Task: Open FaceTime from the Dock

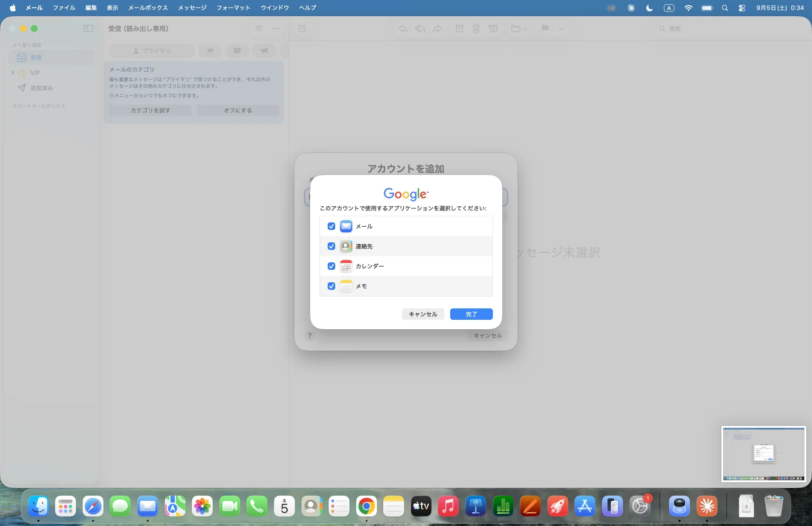Action: point(230,506)
